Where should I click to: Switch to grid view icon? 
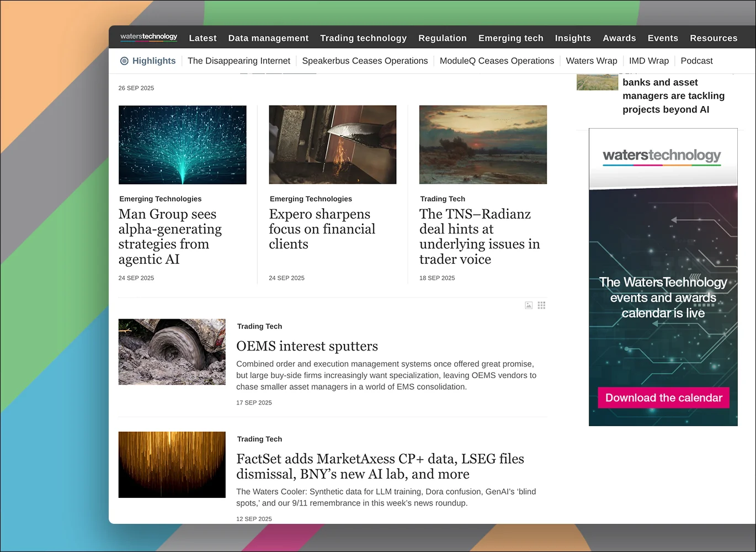tap(541, 305)
